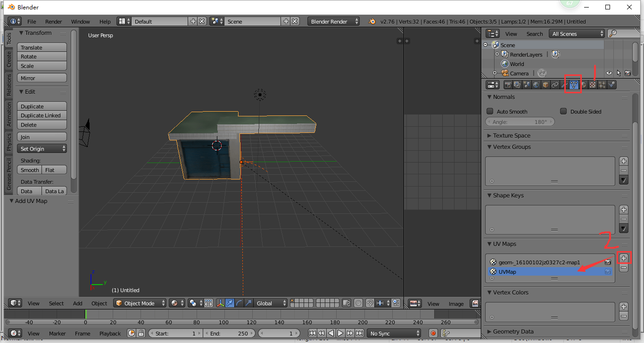Enable Auto Smooth for normals
Image resolution: width=644 pixels, height=343 pixels.
pos(490,111)
